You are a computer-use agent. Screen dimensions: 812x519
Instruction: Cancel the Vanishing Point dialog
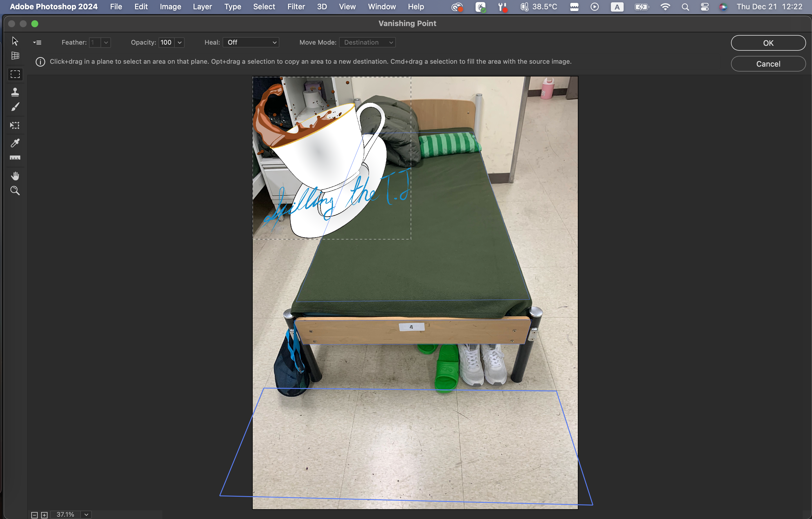(x=768, y=64)
